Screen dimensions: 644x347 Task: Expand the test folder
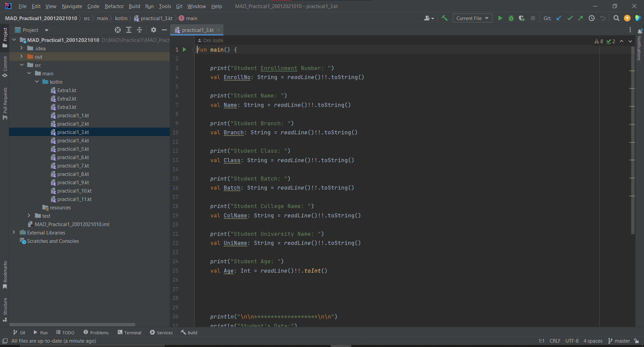[x=29, y=216]
